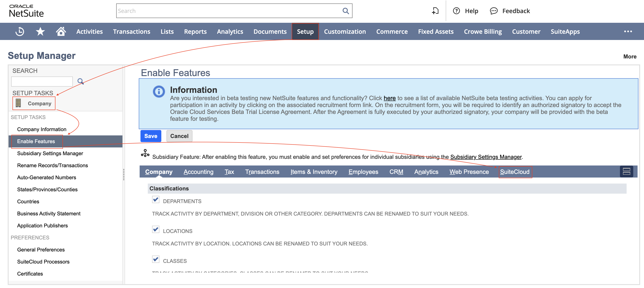Click the Setup Manager search magnifier icon
644x288 pixels.
coord(80,81)
